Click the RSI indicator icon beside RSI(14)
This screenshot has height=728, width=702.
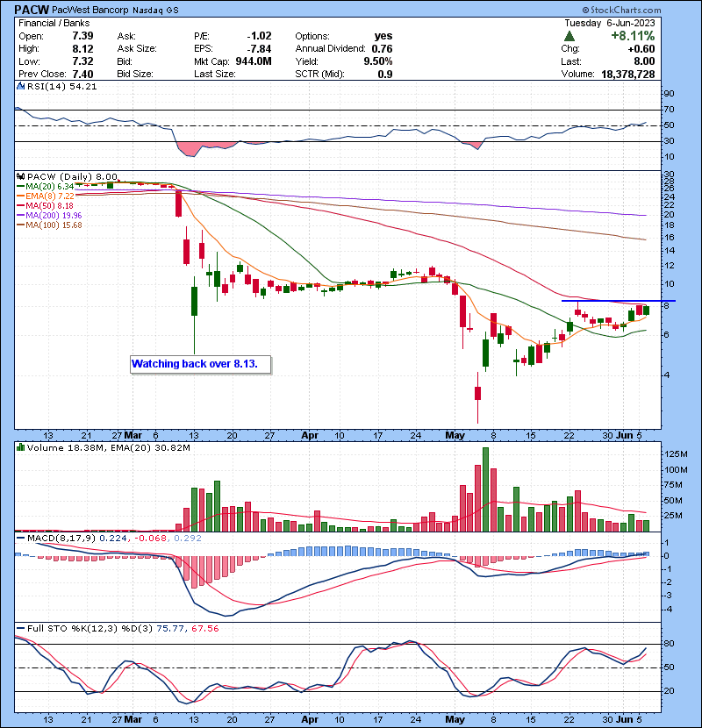coord(20,86)
